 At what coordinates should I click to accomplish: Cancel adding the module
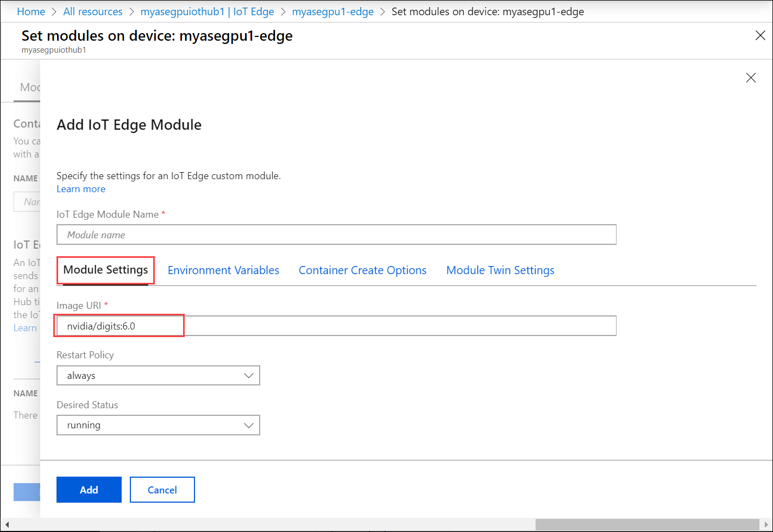pos(162,489)
